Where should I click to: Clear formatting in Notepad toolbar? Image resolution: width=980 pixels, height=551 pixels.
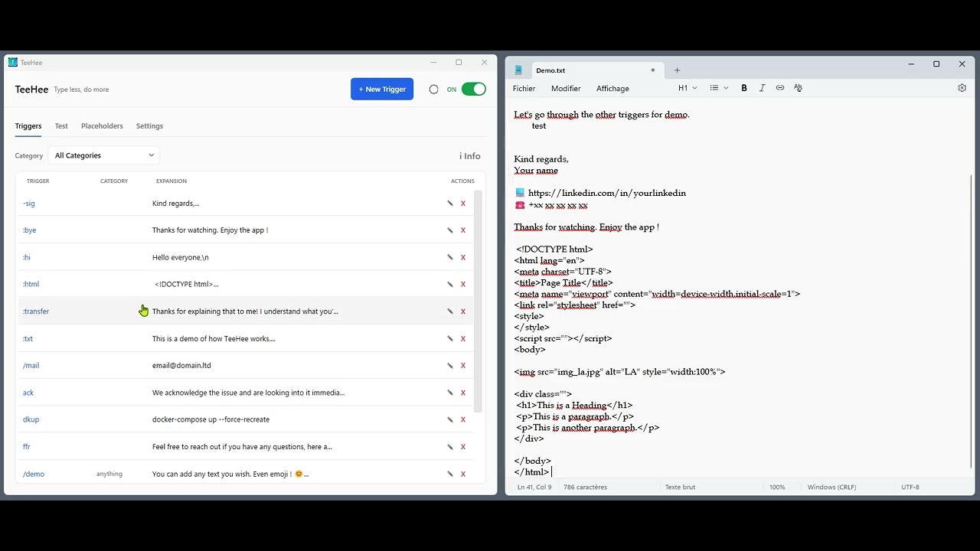point(798,88)
